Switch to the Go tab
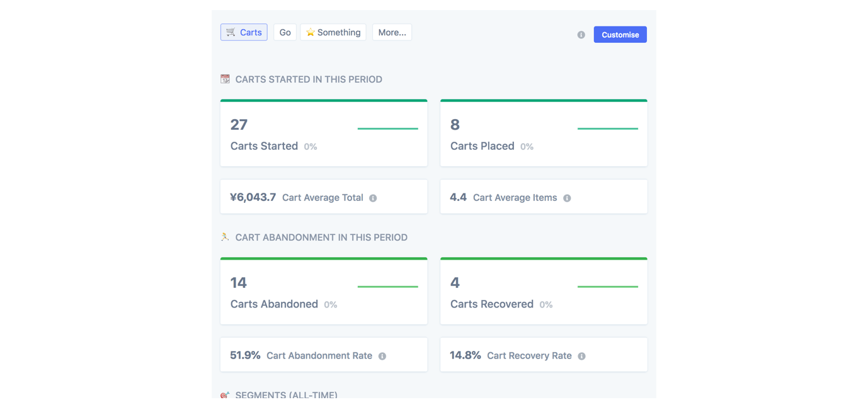This screenshot has width=868, height=407. (285, 33)
